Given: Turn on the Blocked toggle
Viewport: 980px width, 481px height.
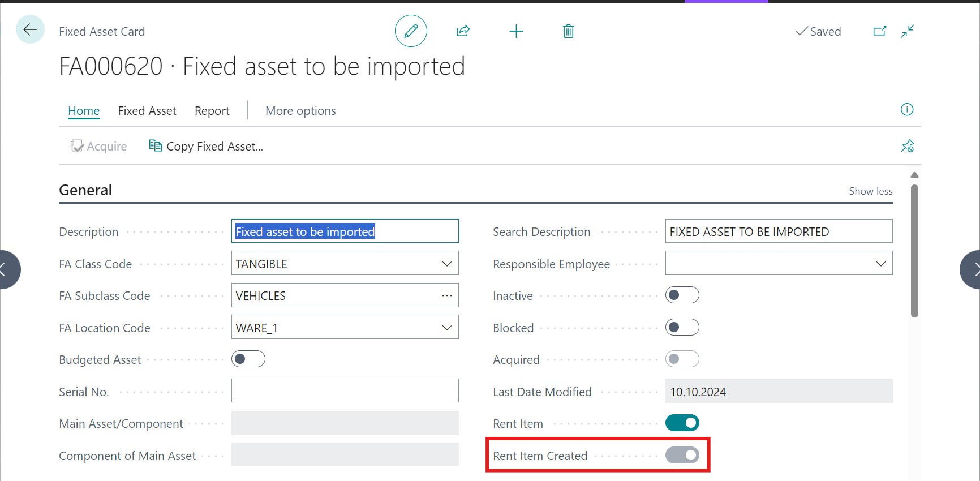Looking at the screenshot, I should point(682,328).
